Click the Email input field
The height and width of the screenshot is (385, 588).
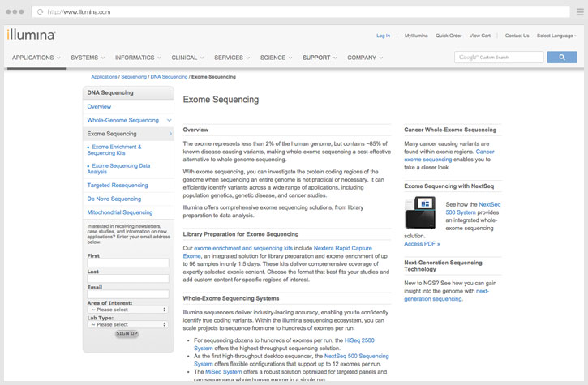128,293
